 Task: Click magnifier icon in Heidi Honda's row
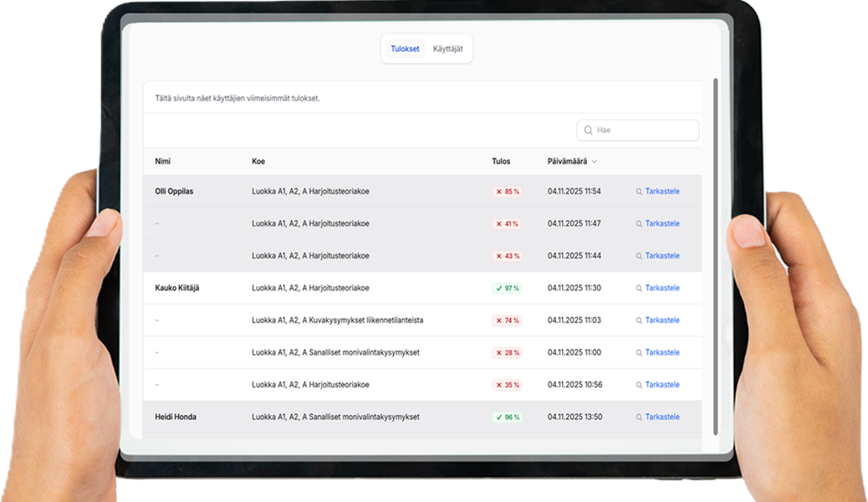coord(639,417)
